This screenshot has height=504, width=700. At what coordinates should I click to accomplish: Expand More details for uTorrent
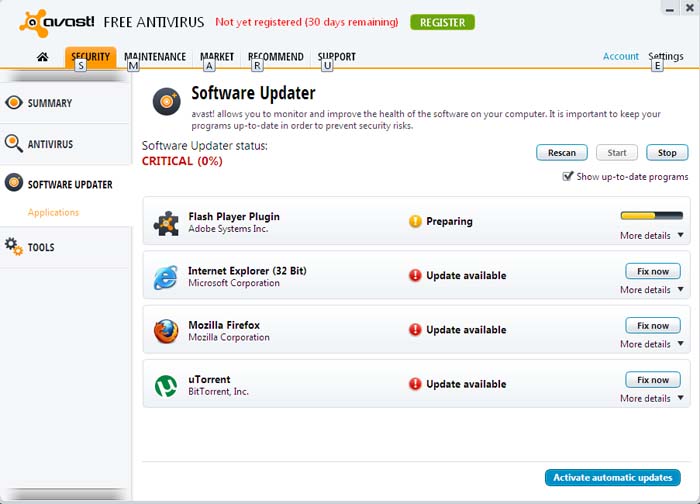[x=652, y=398]
